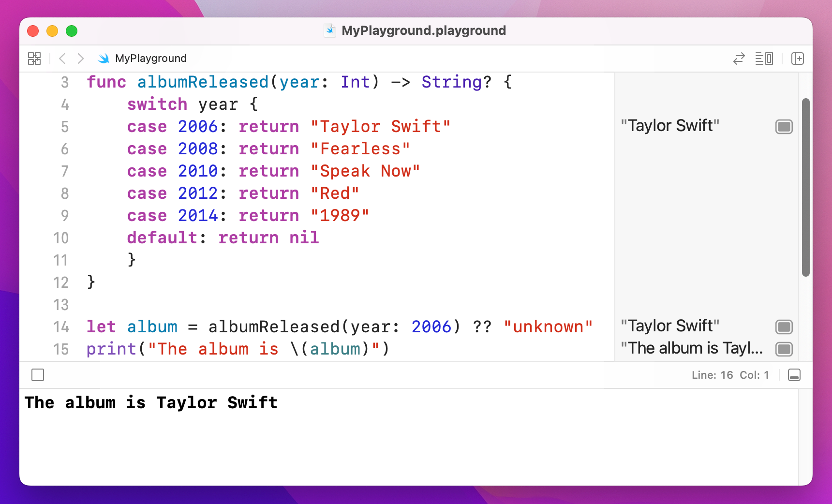832x504 pixels.
Task: Toggle the inline result next to line 14
Action: pyautogui.click(x=783, y=327)
